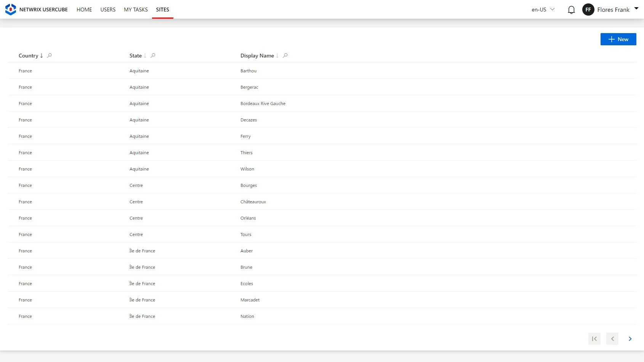Click the New button

click(x=618, y=39)
